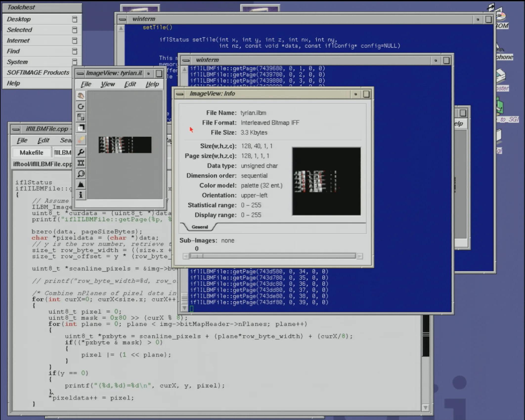525x420 pixels.
Task: Open the Desktop menu in Toolchest
Action: click(x=42, y=19)
